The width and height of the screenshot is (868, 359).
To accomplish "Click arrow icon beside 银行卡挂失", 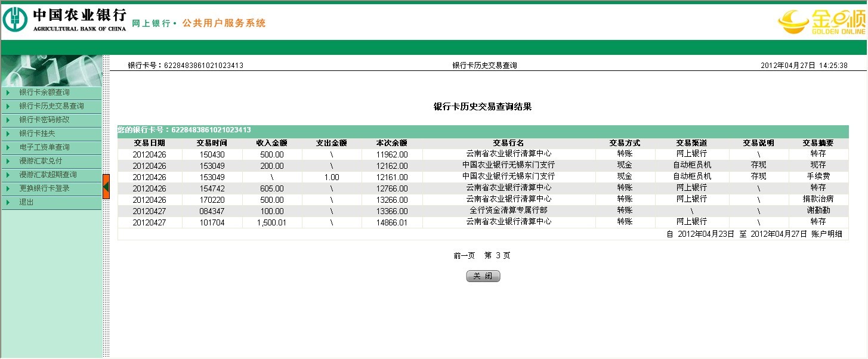I will 8,134.
